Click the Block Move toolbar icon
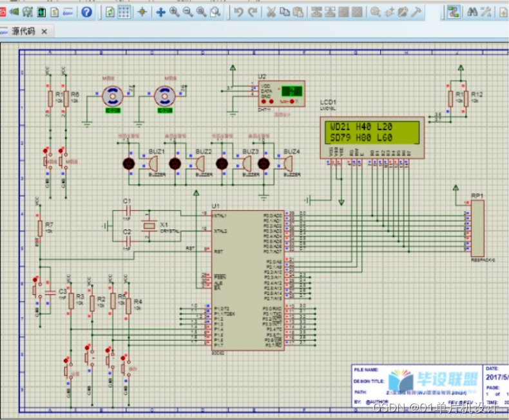The height and width of the screenshot is (420, 509). 330,12
